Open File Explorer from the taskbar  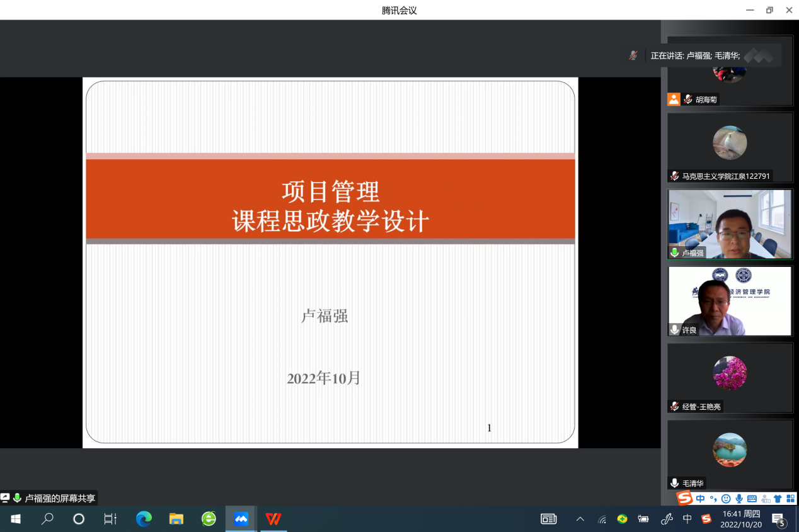coord(176,519)
